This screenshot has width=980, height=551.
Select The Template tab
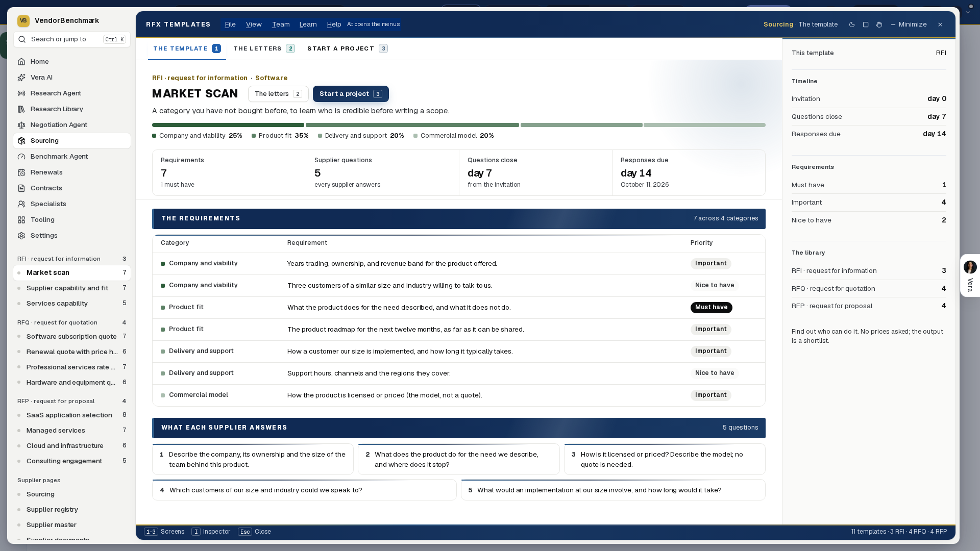click(x=187, y=48)
